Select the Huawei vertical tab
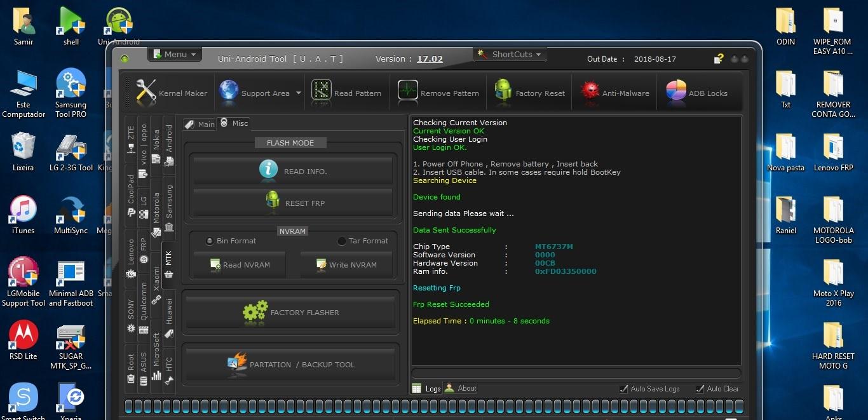 [x=169, y=318]
